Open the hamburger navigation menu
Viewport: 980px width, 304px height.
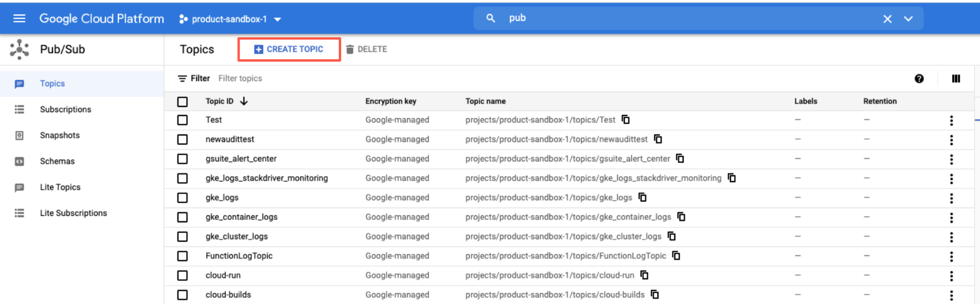tap(19, 19)
